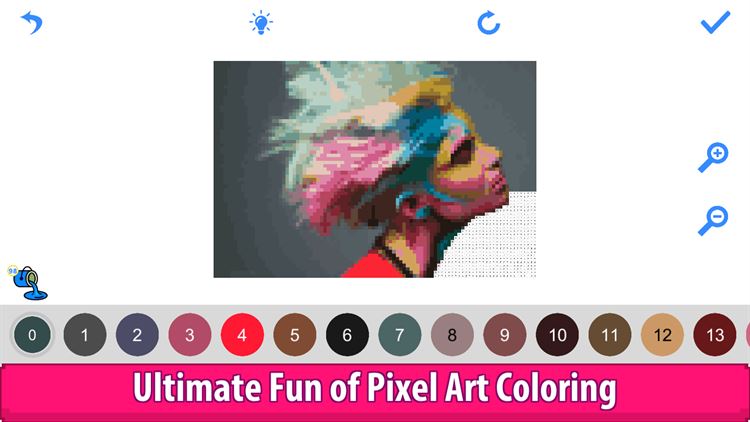Tap the back arrow icon
Image resolution: width=750 pixels, height=422 pixels.
(32, 23)
